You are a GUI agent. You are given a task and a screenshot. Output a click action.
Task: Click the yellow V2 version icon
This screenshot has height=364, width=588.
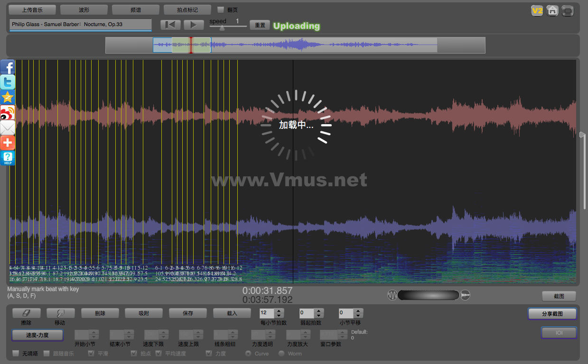pyautogui.click(x=537, y=10)
